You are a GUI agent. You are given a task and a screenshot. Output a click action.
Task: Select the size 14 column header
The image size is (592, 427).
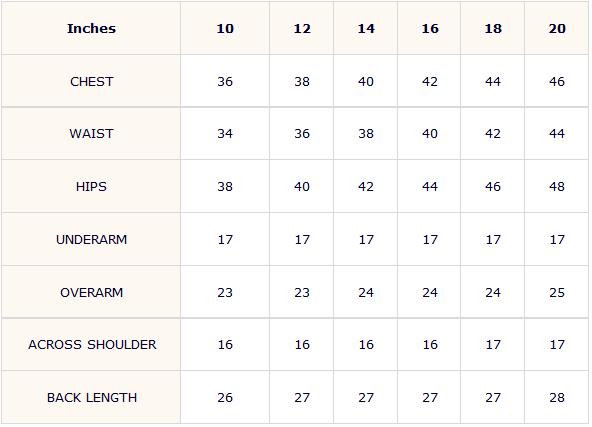(366, 29)
